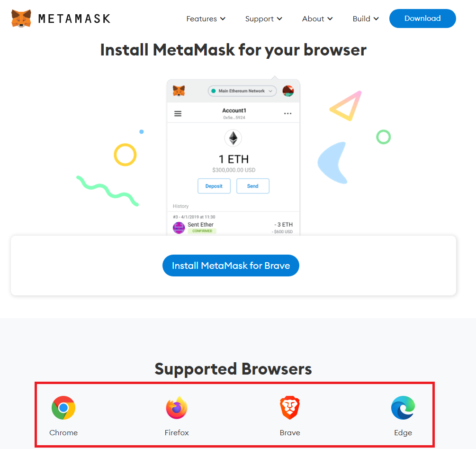Open the About menu
Screen dimensions: 476x449
click(x=317, y=18)
